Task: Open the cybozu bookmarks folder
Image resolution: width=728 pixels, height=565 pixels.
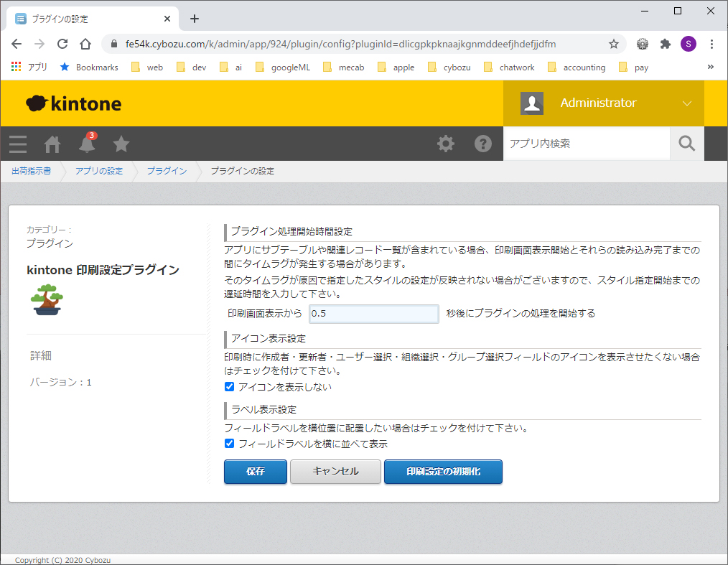Action: (449, 67)
